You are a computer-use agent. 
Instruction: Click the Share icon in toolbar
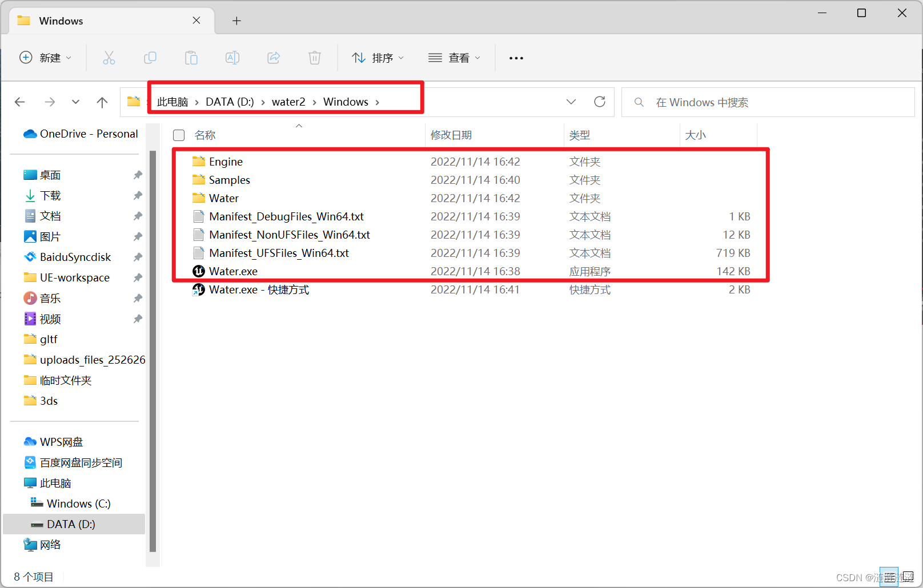274,58
